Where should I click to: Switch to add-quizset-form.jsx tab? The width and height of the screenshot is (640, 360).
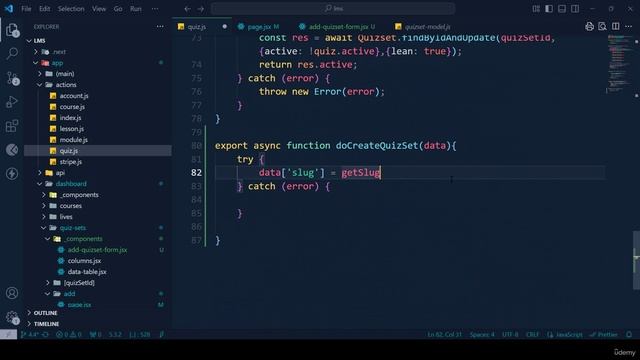pos(338,27)
